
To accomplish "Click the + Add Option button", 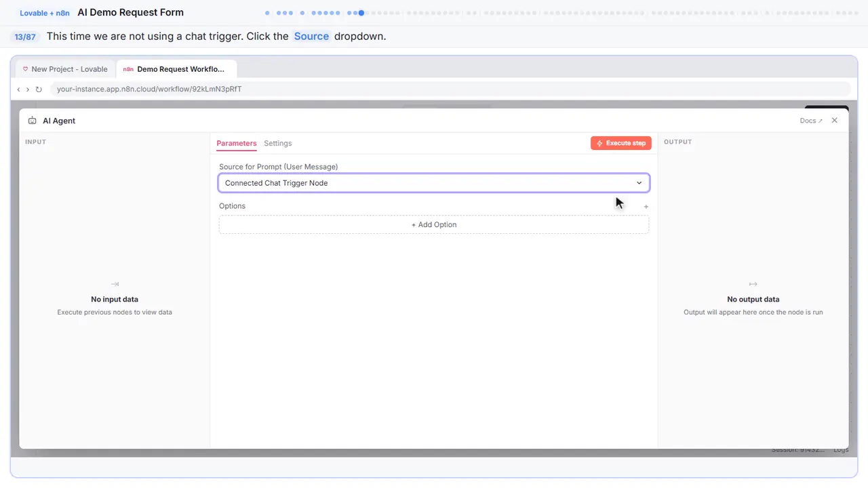I will 434,224.
